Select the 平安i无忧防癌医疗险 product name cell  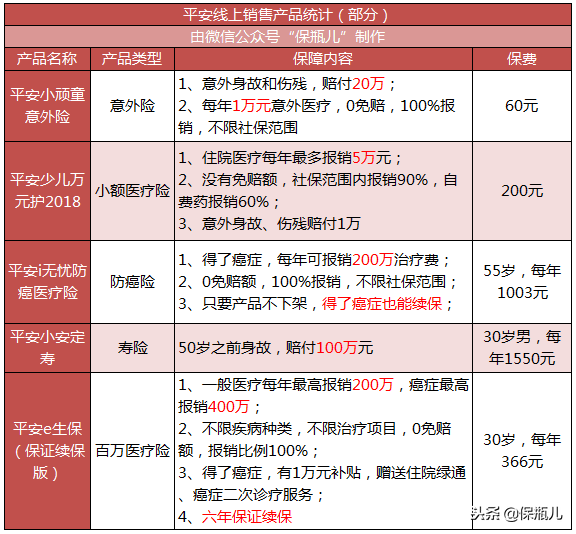pyautogui.click(x=47, y=282)
